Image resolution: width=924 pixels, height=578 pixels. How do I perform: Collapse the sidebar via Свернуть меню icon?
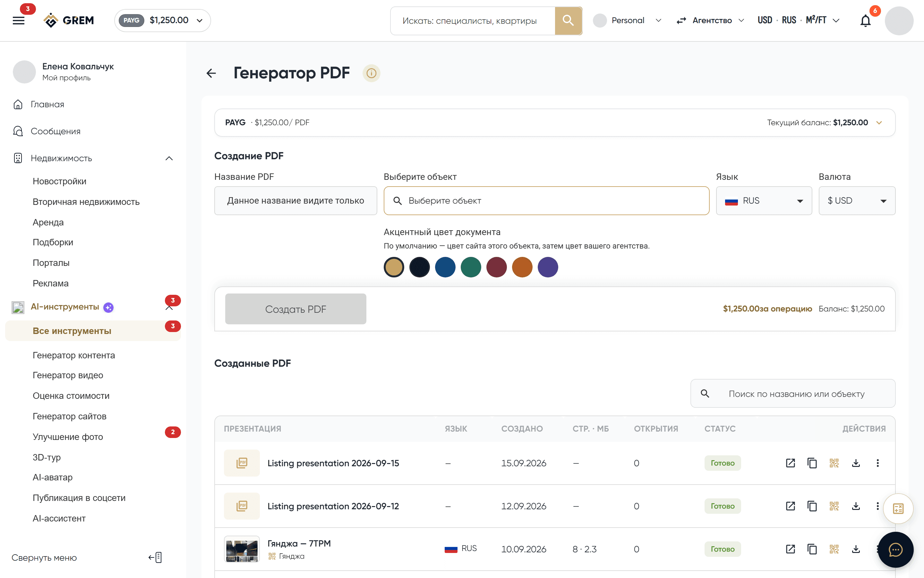[x=155, y=557]
